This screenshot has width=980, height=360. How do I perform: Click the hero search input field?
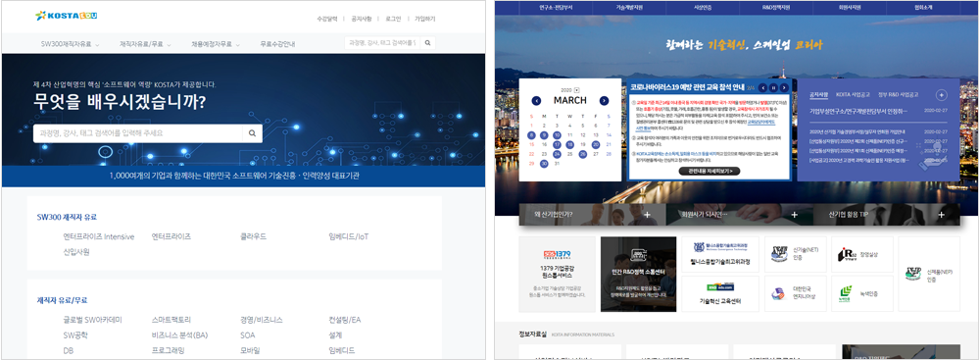pos(137,133)
